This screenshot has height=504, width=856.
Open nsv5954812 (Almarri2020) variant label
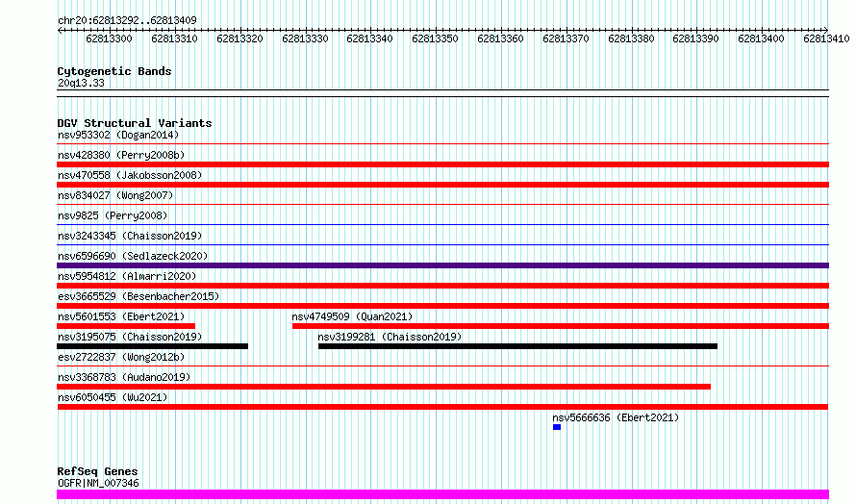coord(127,276)
